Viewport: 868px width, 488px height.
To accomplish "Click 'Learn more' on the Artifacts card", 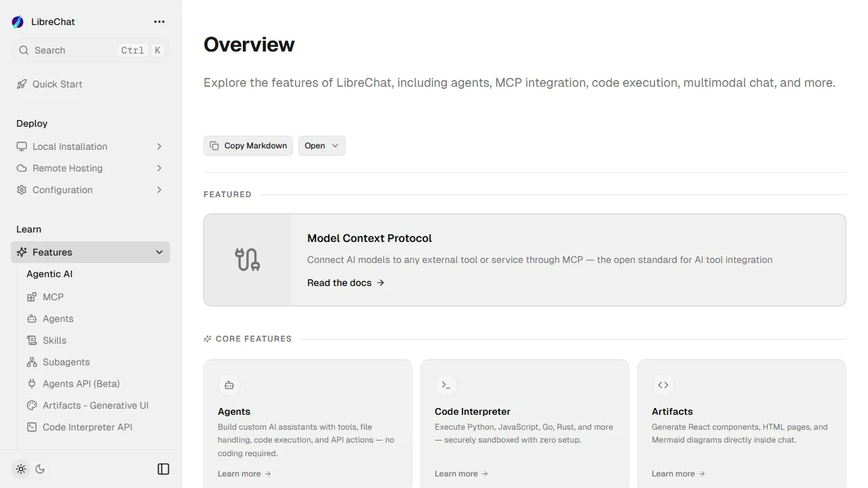I will tap(679, 474).
